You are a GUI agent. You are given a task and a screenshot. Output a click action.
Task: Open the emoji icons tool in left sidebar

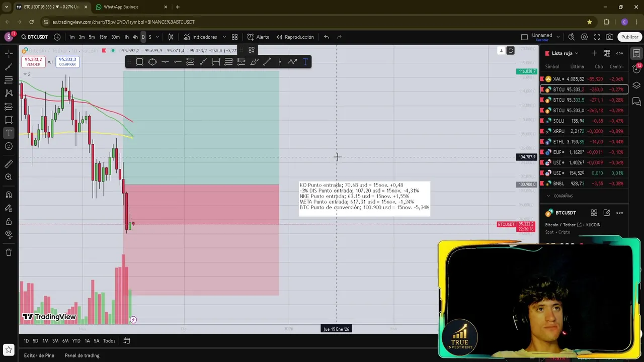[9, 146]
